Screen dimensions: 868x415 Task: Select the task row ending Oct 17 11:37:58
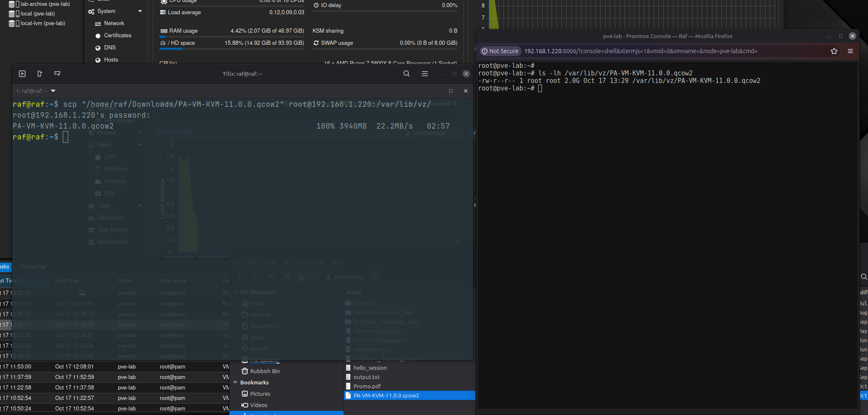(x=115, y=388)
